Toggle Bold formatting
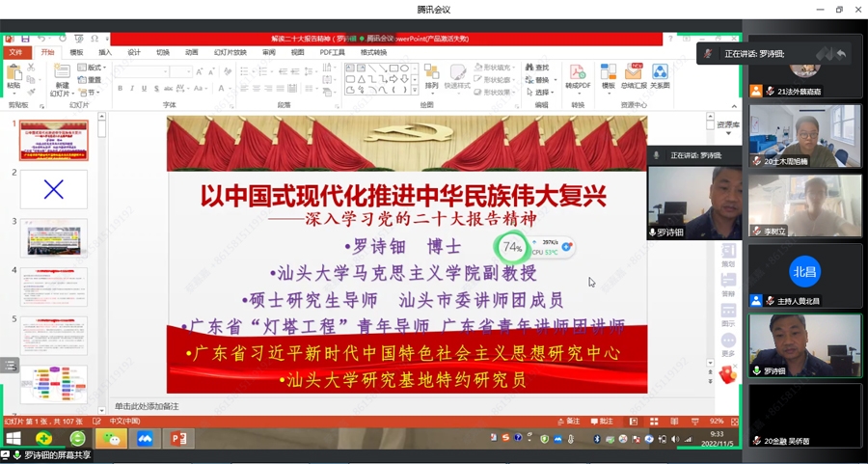This screenshot has width=868, height=464. pyautogui.click(x=121, y=89)
